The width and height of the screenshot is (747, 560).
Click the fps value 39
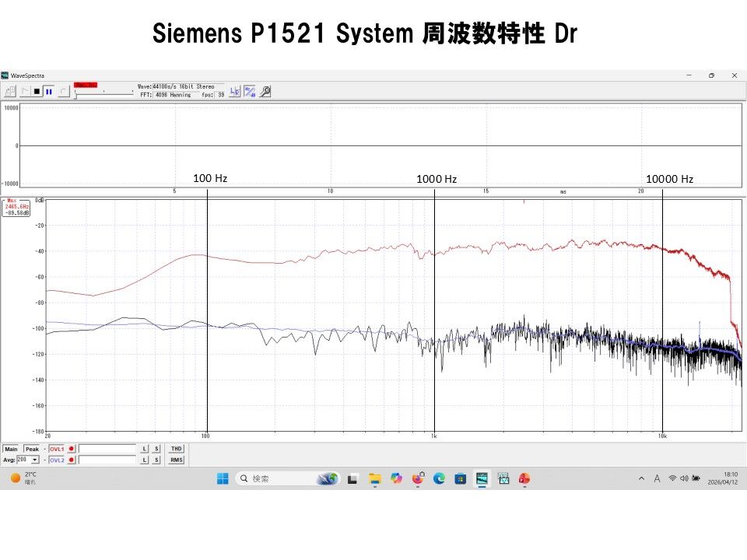pos(221,95)
